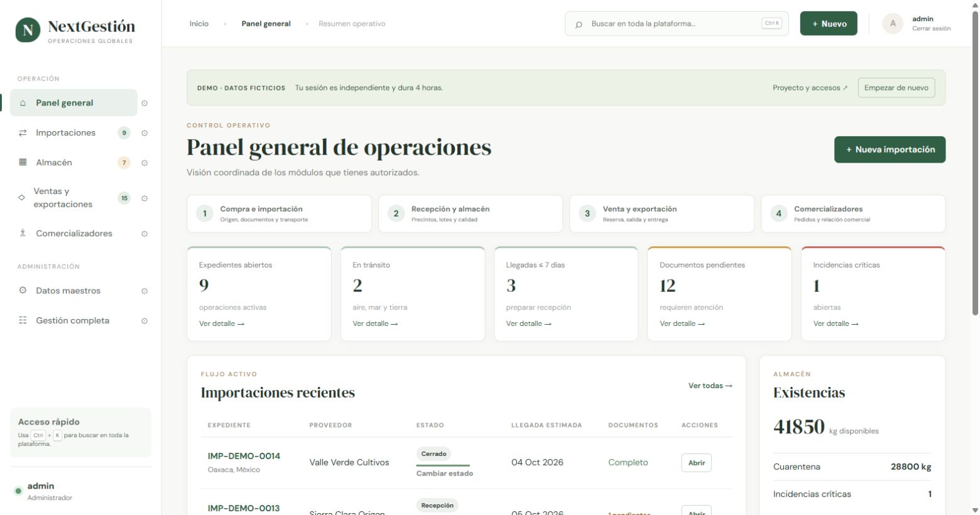Click Ver todas in Importaciones recientes

coord(710,386)
